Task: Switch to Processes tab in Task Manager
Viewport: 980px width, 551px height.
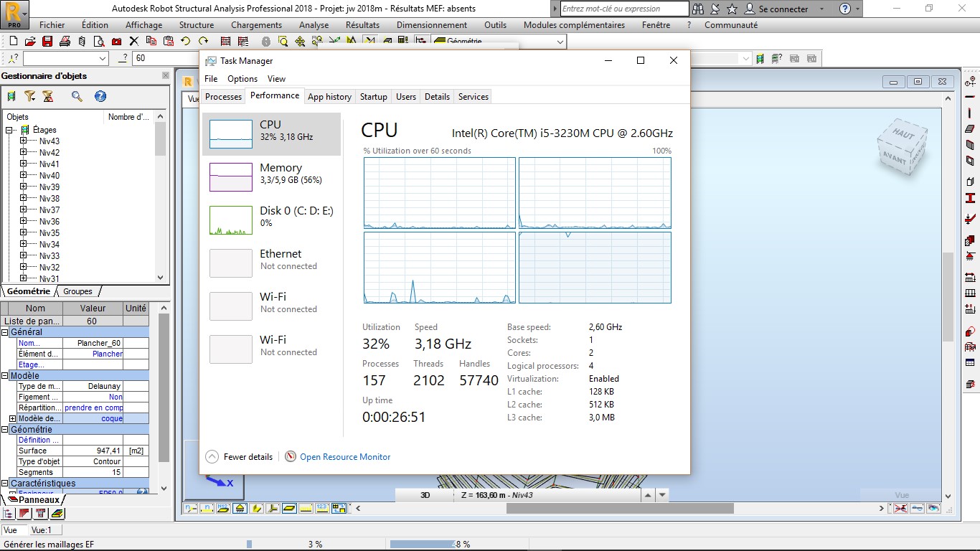Action: pos(223,97)
